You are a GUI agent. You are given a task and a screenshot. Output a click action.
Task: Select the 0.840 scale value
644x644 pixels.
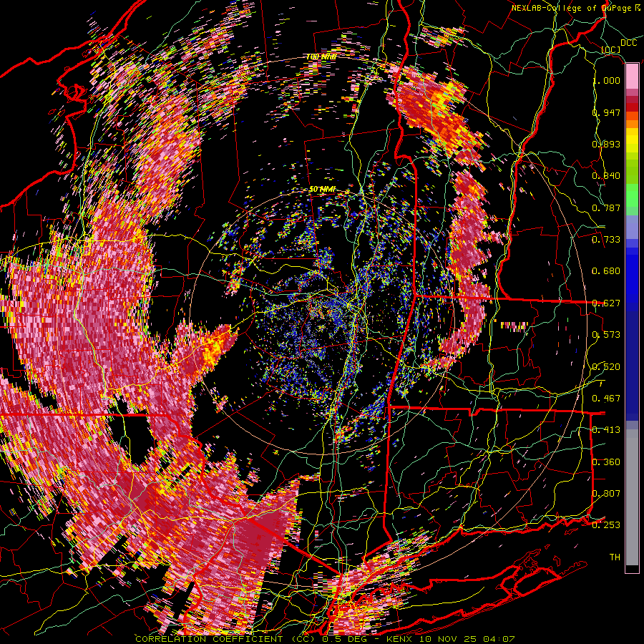pos(607,176)
